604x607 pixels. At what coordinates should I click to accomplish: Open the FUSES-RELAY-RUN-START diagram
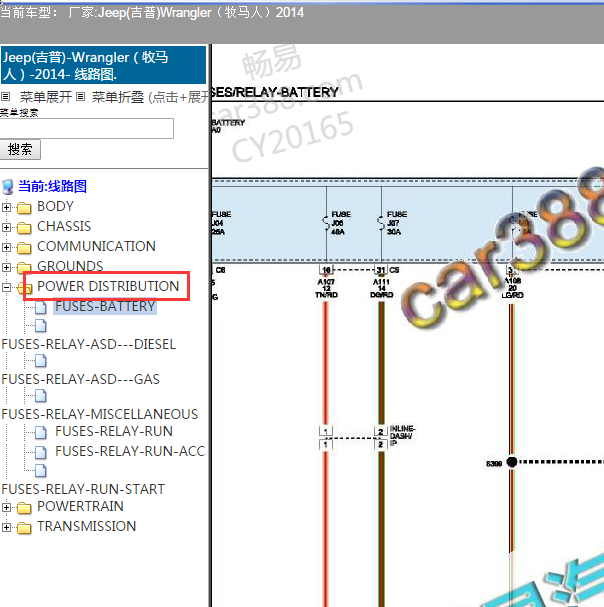(x=83, y=489)
